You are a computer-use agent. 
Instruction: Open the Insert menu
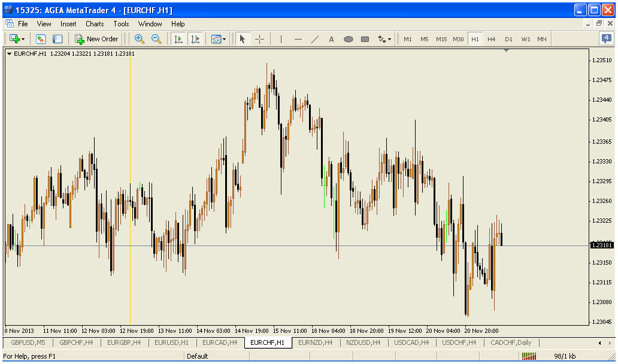(x=68, y=24)
